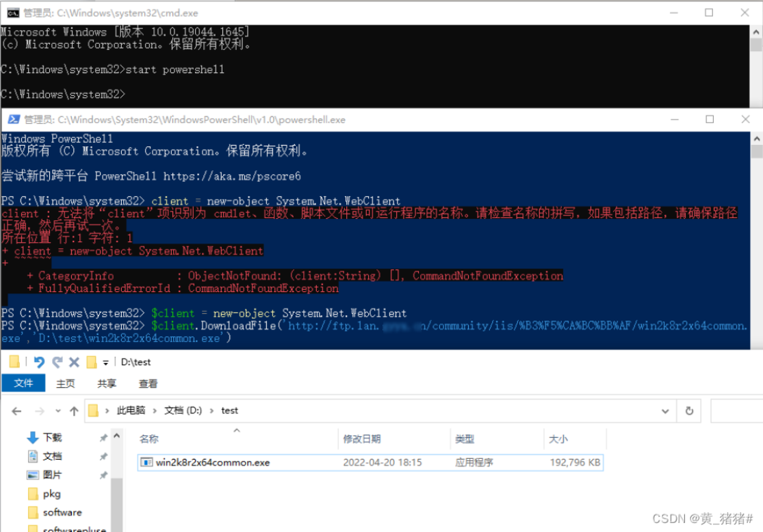The width and height of the screenshot is (763, 532).
Task: Click the pin icon next to 下载
Action: (103, 438)
